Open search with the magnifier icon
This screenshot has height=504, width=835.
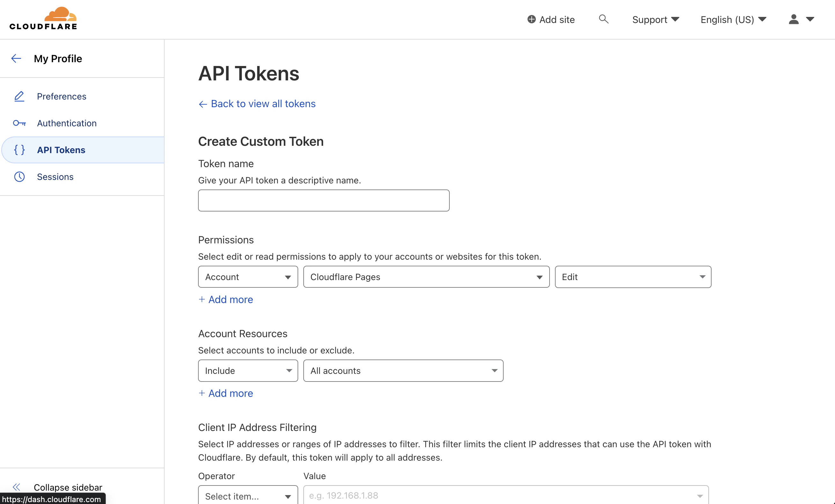tap(603, 19)
